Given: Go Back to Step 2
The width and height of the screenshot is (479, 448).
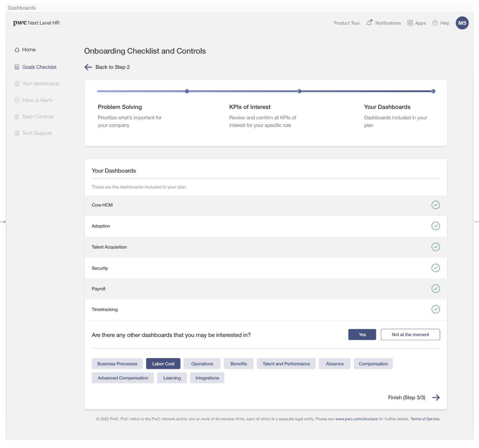Looking at the screenshot, I should pyautogui.click(x=113, y=67).
